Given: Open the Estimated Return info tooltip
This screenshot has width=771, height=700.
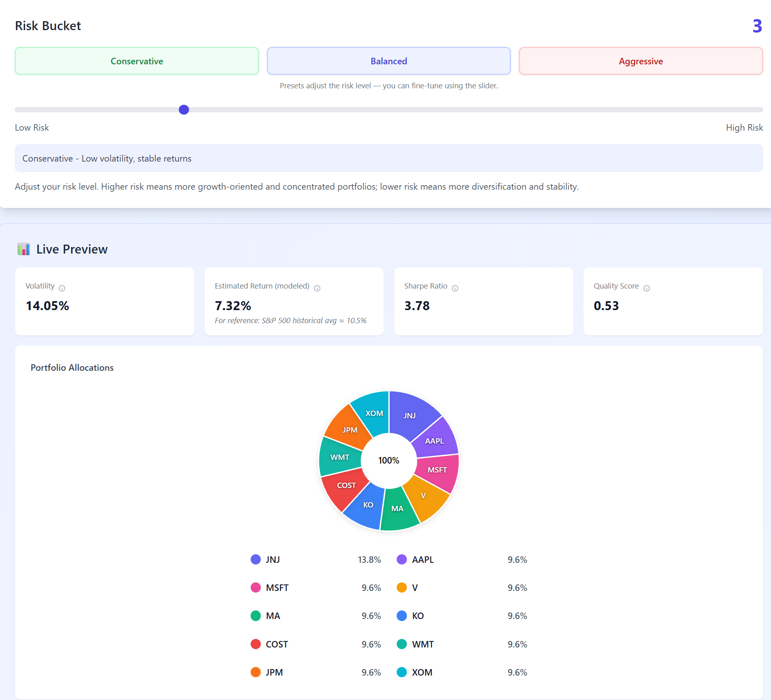Looking at the screenshot, I should coord(317,288).
